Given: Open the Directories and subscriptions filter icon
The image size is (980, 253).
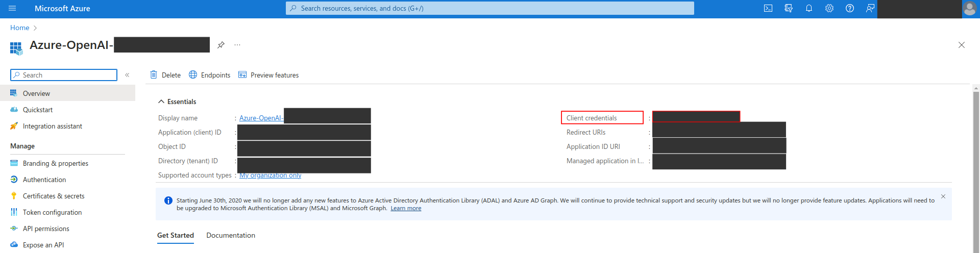Looking at the screenshot, I should point(788,8).
